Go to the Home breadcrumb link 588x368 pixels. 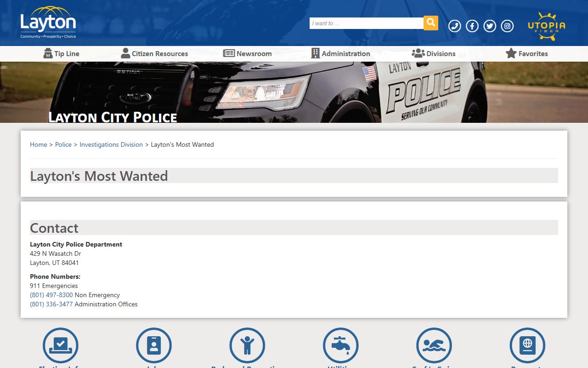[x=39, y=144]
